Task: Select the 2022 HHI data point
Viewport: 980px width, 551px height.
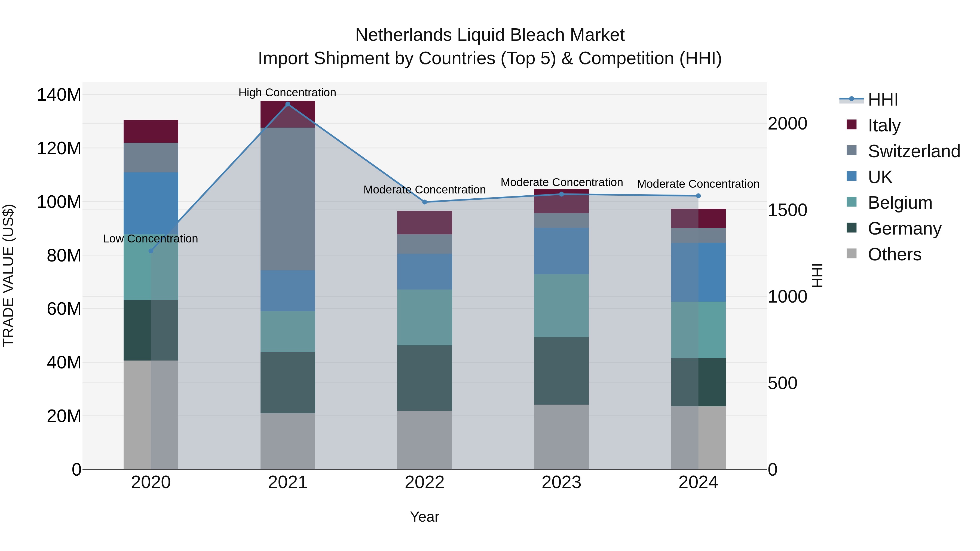Action: pos(425,202)
